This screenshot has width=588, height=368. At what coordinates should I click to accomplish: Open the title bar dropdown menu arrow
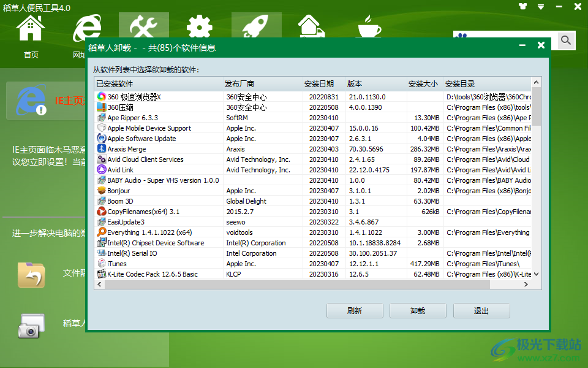541,7
